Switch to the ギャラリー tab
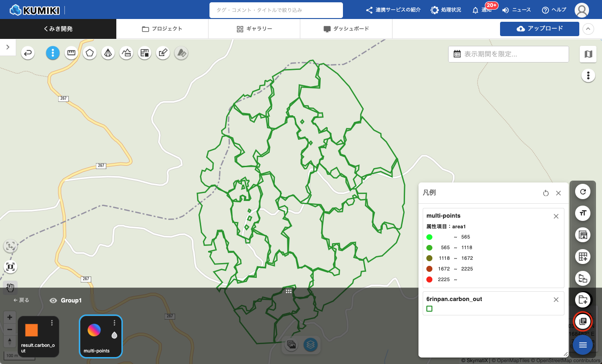The image size is (602, 364). (254, 29)
